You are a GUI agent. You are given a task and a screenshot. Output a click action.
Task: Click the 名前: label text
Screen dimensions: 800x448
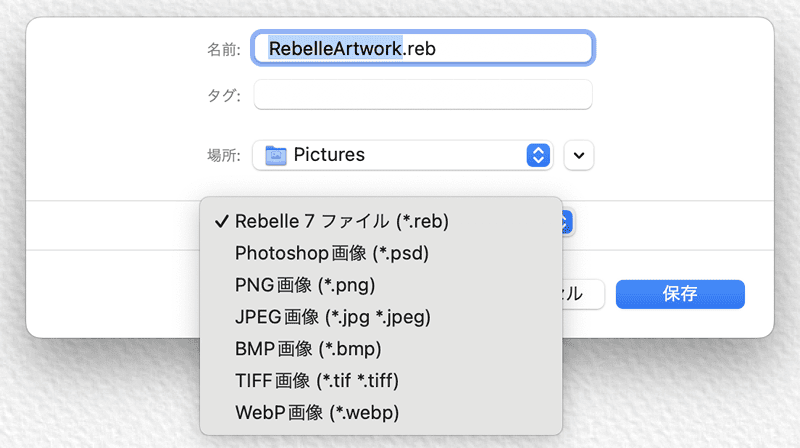[223, 49]
